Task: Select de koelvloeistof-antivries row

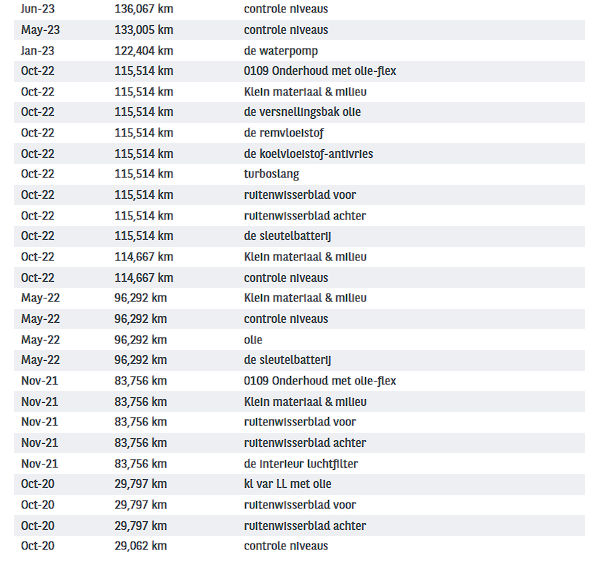Action: pos(300,154)
